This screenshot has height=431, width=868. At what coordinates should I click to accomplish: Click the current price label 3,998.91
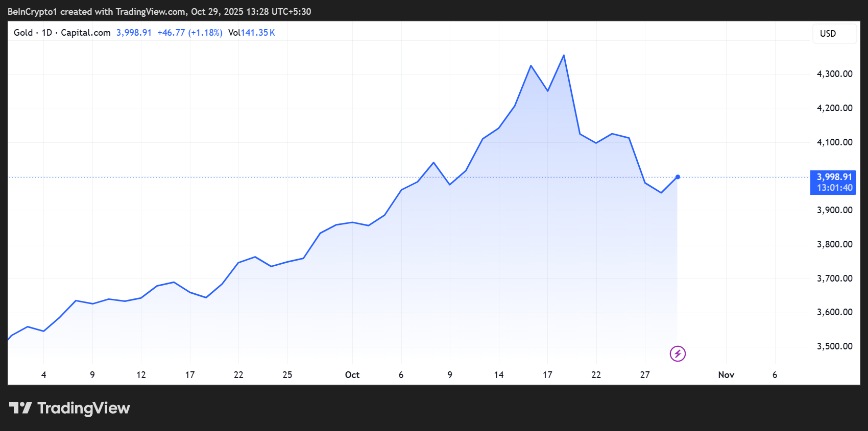coord(834,177)
